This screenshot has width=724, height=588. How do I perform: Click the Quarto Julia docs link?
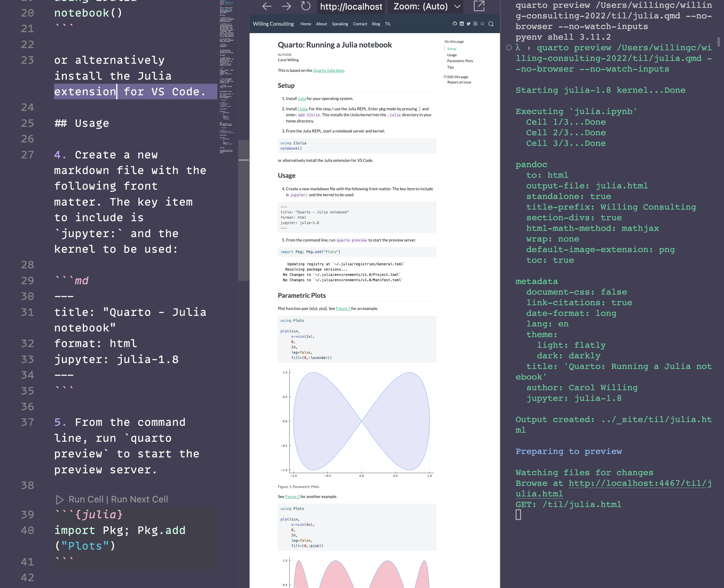click(x=328, y=70)
